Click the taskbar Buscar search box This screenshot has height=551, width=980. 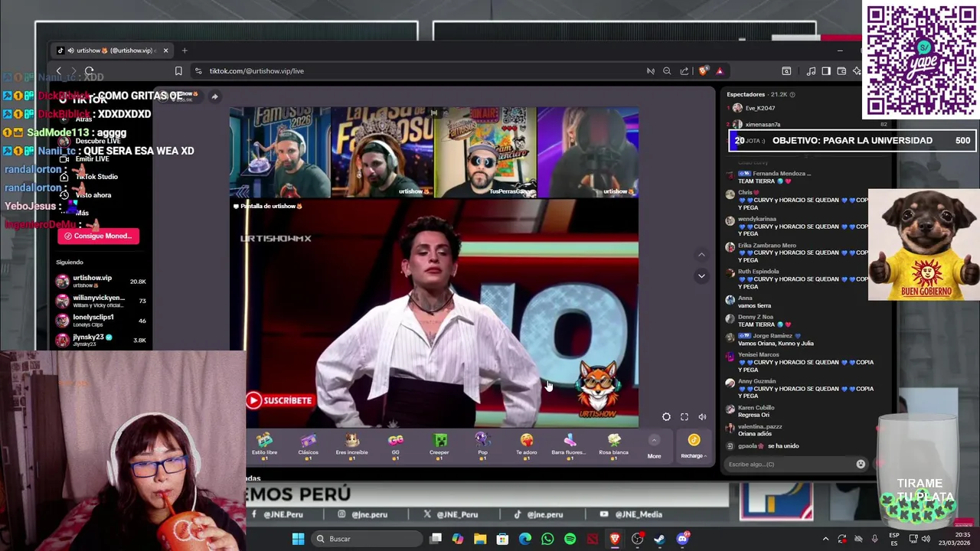click(x=365, y=539)
